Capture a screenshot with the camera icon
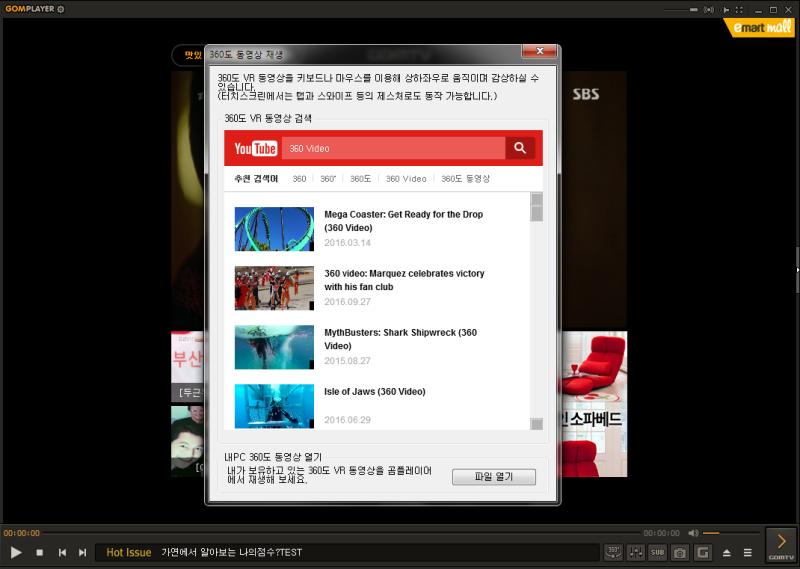Image resolution: width=800 pixels, height=569 pixels. pos(680,552)
